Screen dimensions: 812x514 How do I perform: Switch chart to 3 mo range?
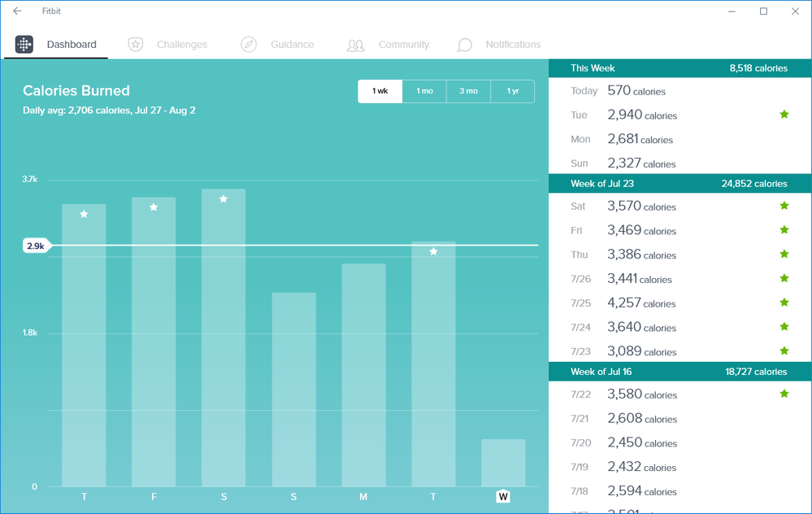click(469, 91)
